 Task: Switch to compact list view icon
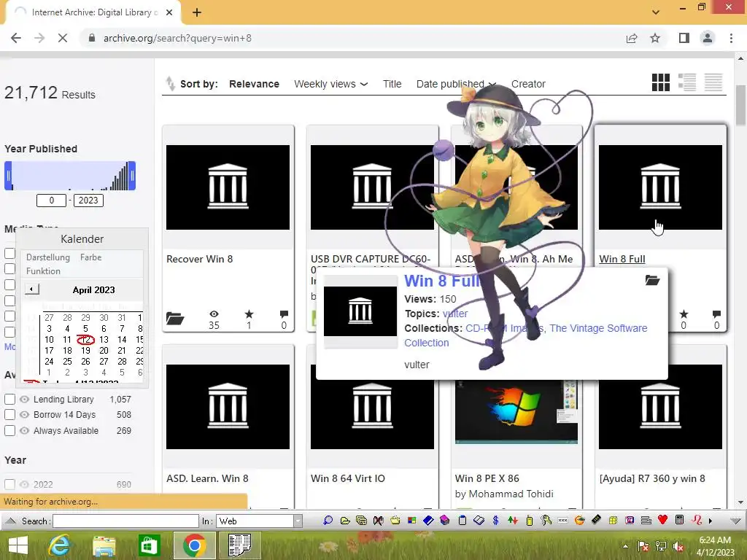point(713,83)
